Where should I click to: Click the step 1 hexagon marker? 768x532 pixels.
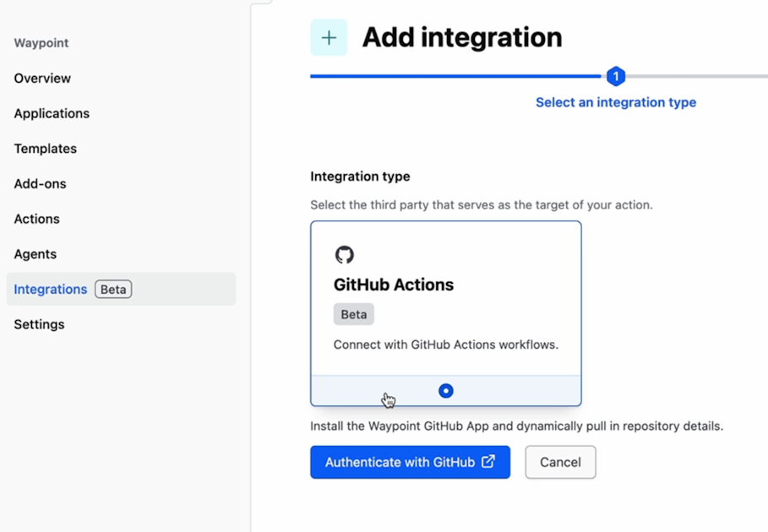point(616,76)
